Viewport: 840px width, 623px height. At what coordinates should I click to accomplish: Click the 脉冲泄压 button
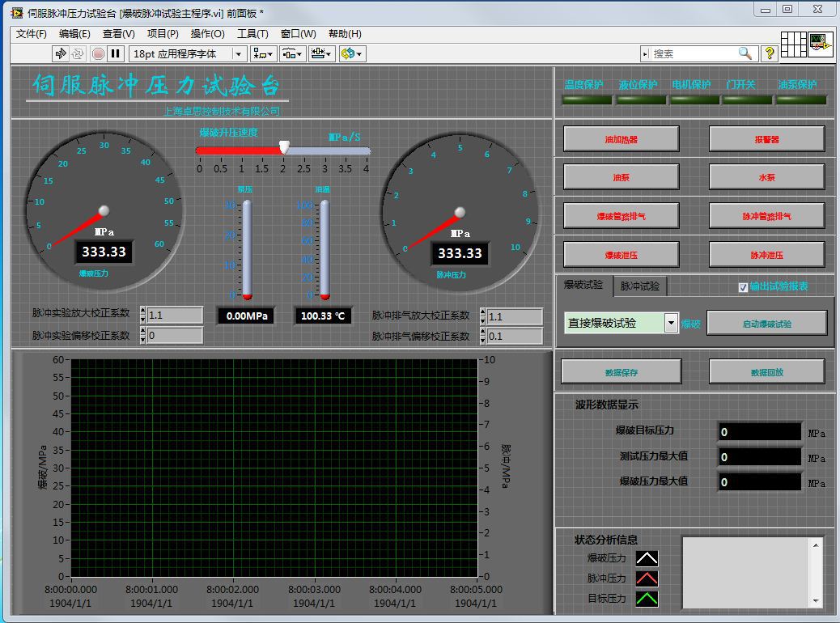766,254
